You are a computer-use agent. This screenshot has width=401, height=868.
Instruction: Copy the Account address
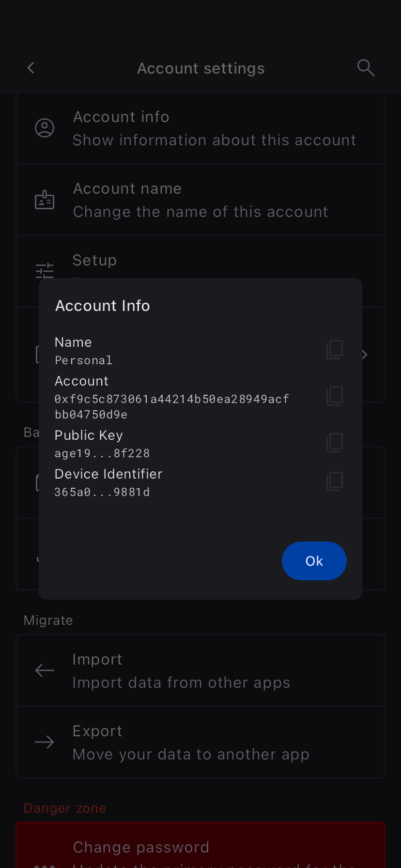(x=335, y=396)
